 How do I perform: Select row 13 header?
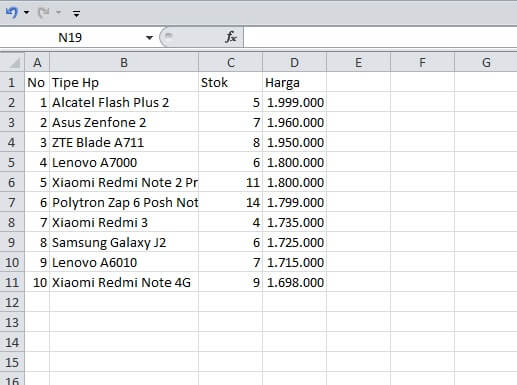tap(12, 322)
